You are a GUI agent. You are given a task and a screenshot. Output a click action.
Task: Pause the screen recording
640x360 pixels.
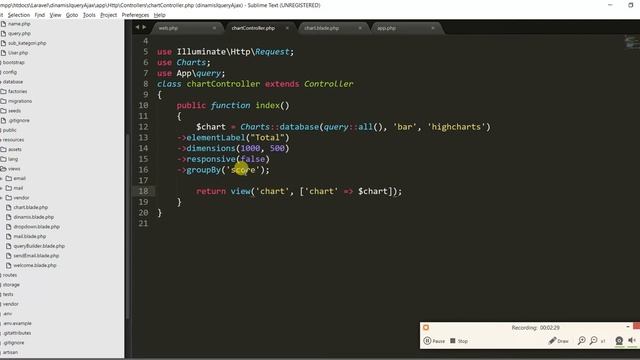pos(434,341)
